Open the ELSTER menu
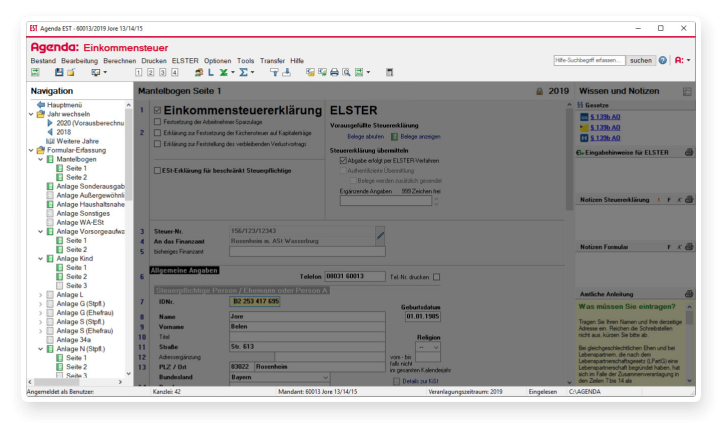 [x=185, y=61]
